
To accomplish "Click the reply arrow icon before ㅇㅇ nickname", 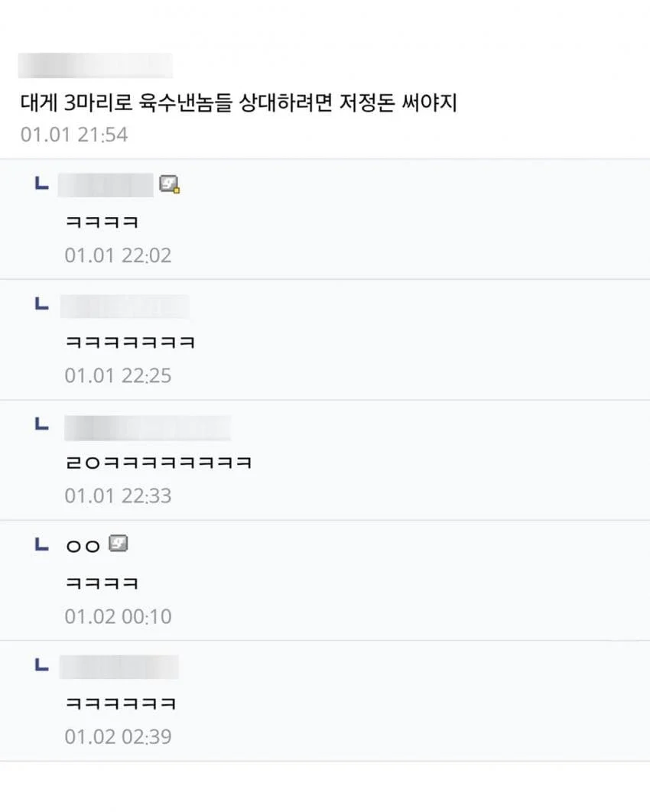I will point(42,544).
